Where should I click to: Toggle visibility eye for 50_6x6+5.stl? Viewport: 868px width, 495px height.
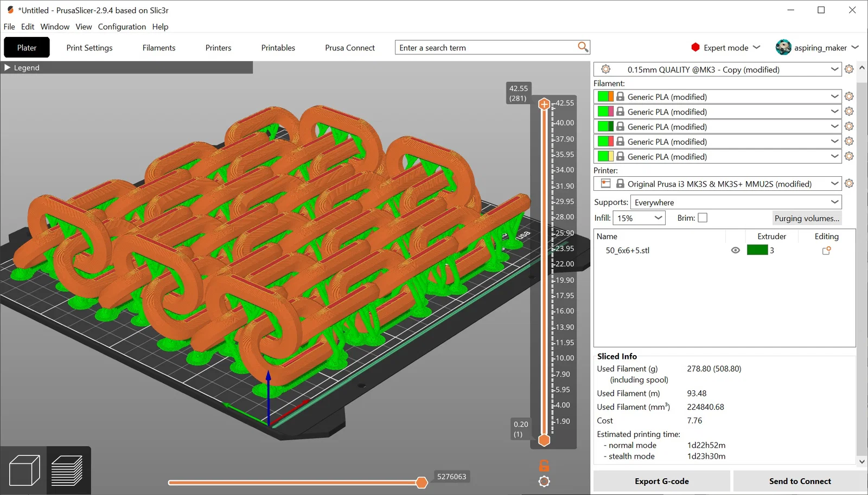click(736, 250)
